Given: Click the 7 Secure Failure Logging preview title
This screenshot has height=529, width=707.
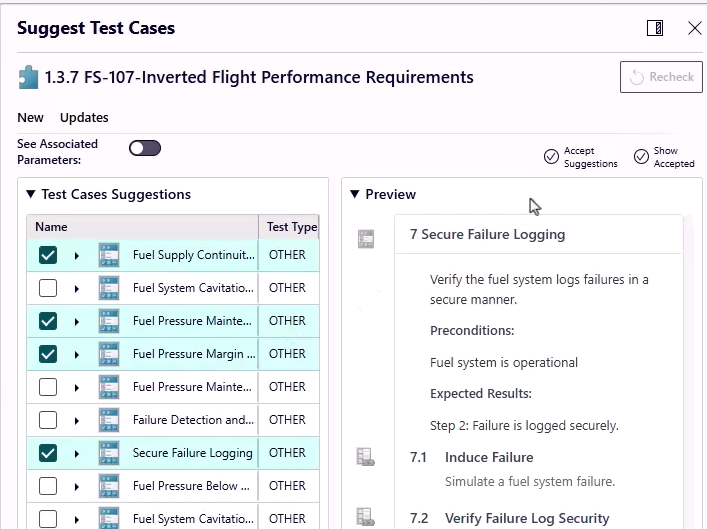Looking at the screenshot, I should 487,235.
